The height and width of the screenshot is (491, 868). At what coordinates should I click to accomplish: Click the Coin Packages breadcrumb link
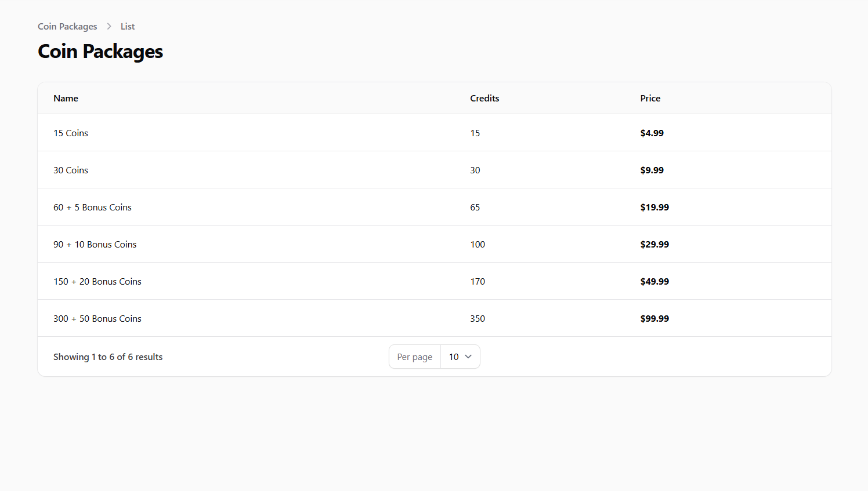click(x=67, y=26)
